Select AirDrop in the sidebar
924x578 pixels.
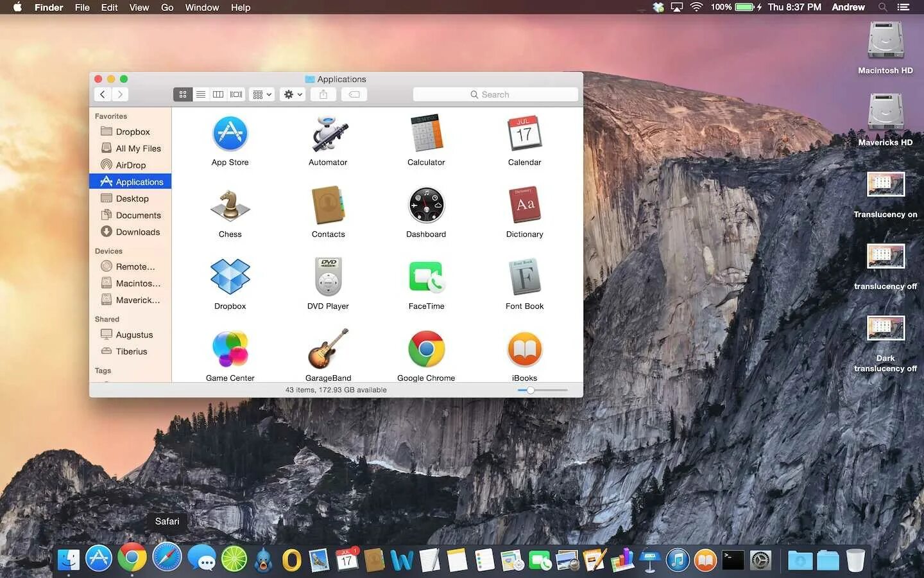click(130, 165)
